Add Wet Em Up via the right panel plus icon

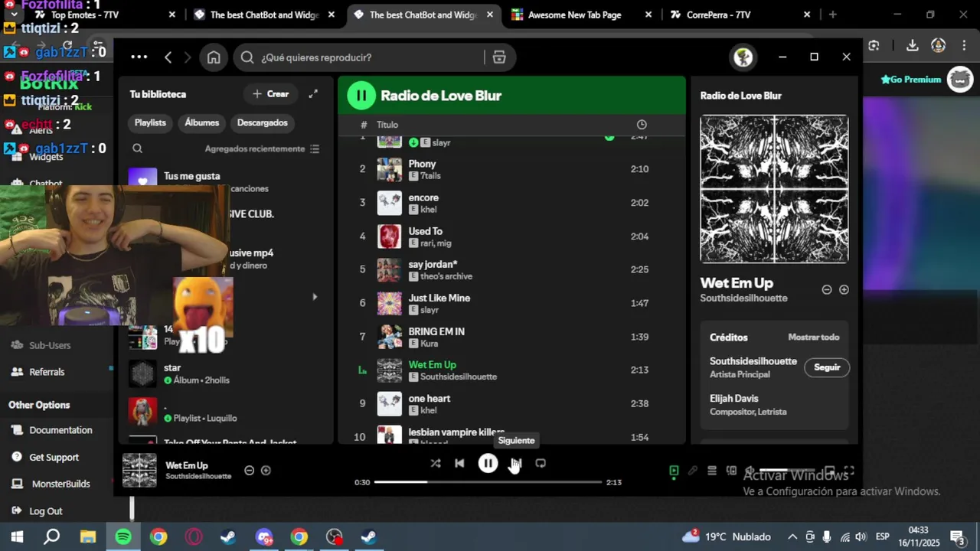844,290
